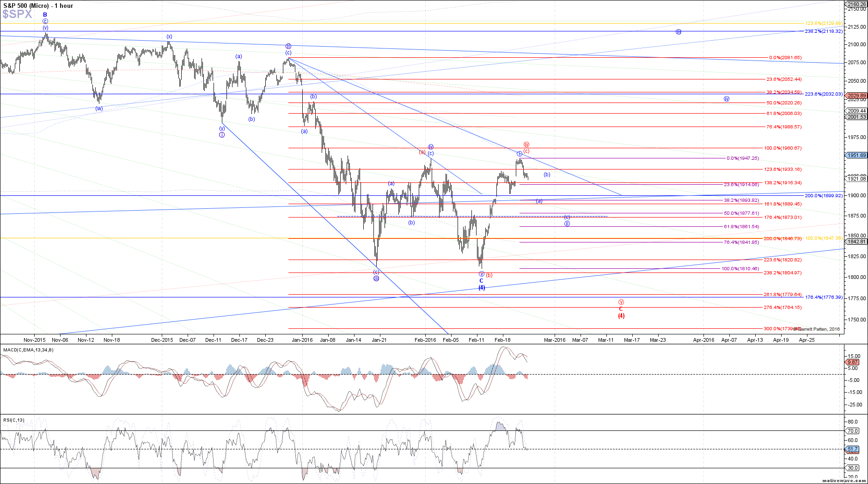Click the MACD value tag 9.87

[852, 363]
